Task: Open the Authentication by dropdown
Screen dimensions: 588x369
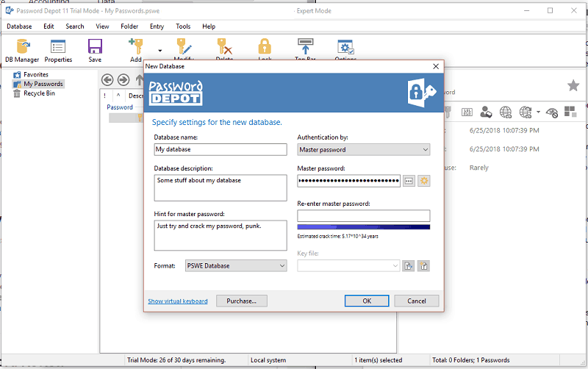Action: (363, 150)
